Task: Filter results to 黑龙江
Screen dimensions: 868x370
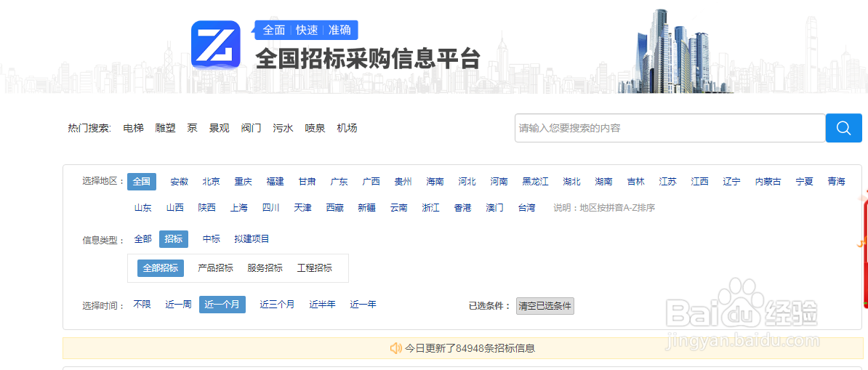Action: tap(535, 182)
